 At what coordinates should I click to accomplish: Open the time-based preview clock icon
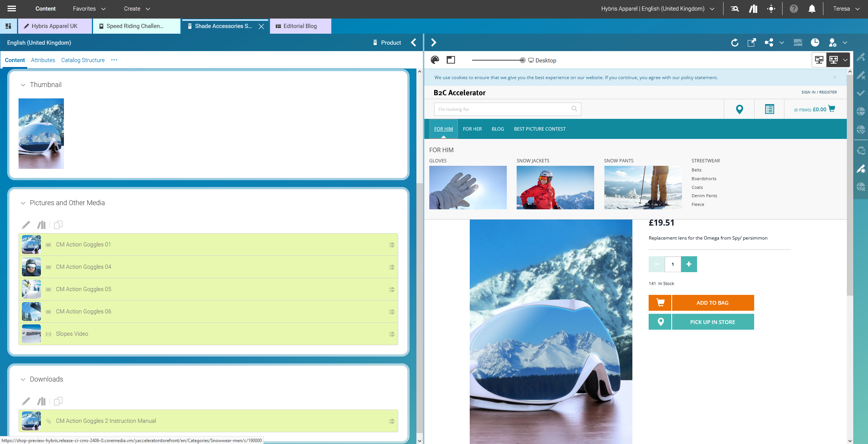tap(815, 42)
